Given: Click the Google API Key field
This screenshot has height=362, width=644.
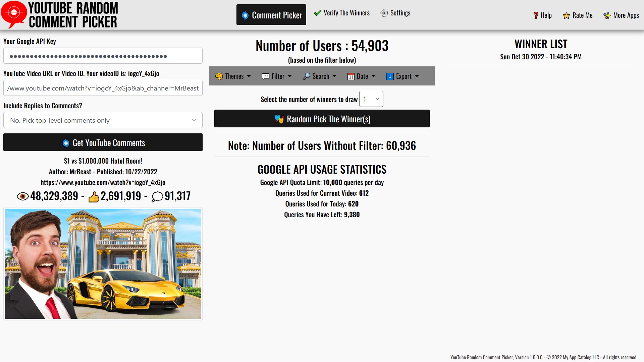Looking at the screenshot, I should (103, 56).
